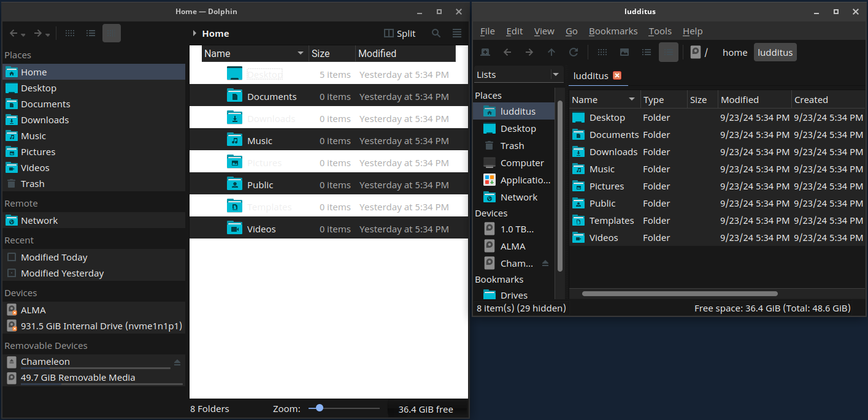This screenshot has height=420, width=868.
Task: Switch Dolphin to icons view mode
Action: coord(70,34)
